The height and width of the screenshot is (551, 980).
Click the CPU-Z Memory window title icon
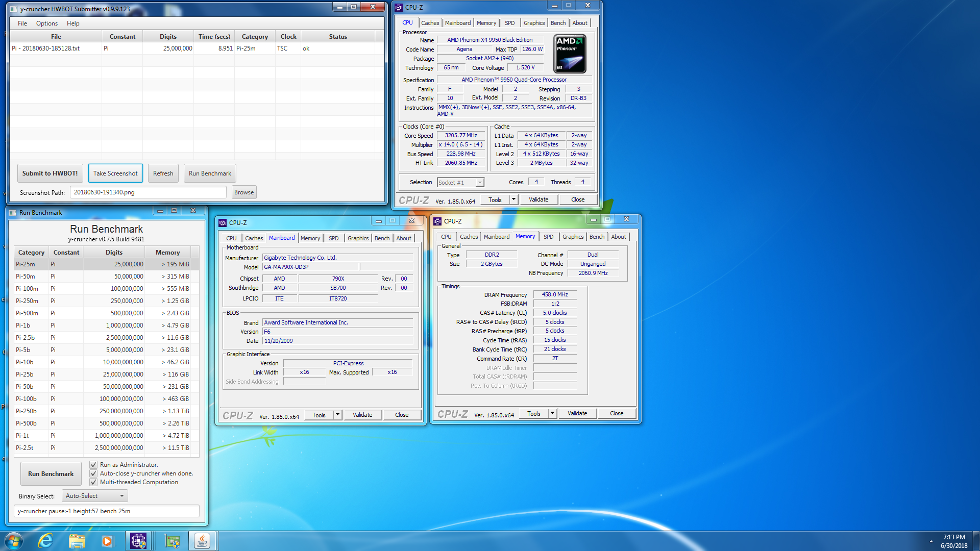click(437, 221)
